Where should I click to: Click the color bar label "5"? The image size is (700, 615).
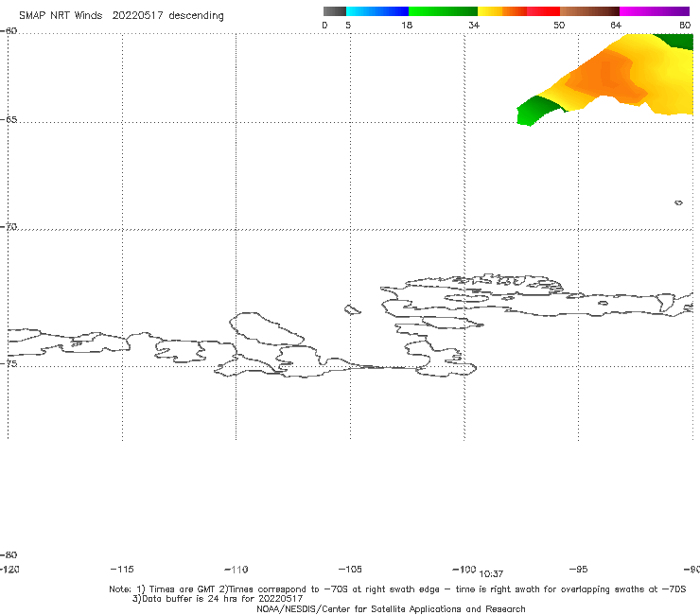point(348,25)
